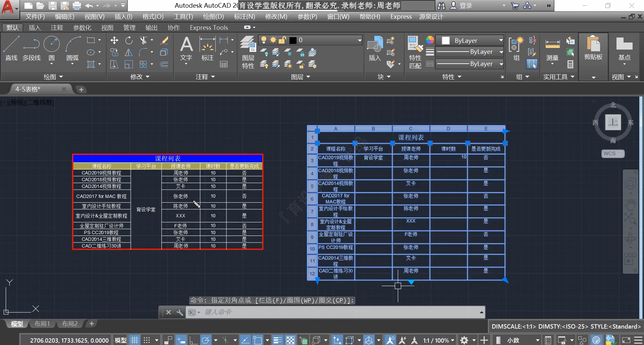Click the Undo arrow in quick access toolbar
This screenshot has height=345, width=644.
(89, 6)
